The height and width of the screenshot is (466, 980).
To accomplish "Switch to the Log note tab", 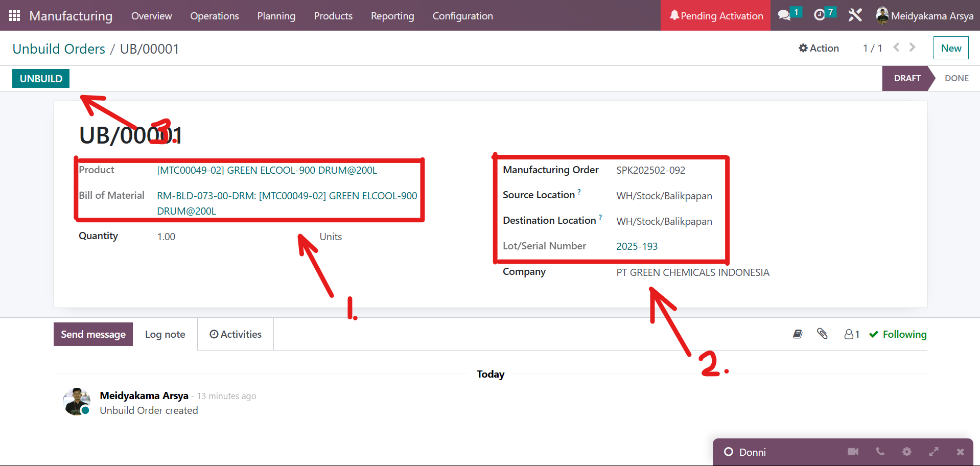I will [x=165, y=334].
